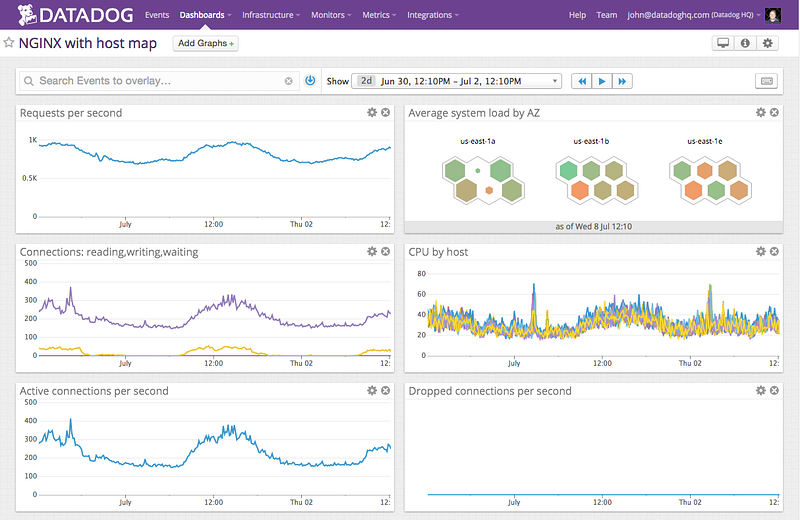Edit Requests per second graph gear
The width and height of the screenshot is (800, 520).
point(372,112)
